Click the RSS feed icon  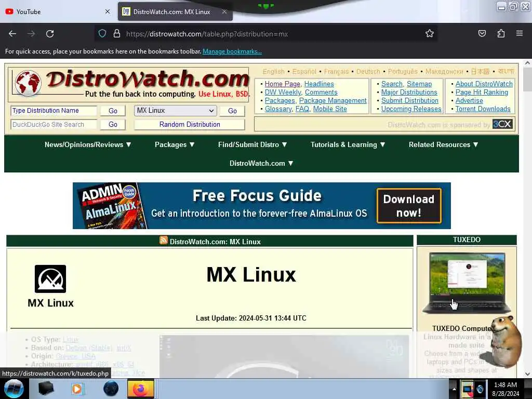(164, 240)
